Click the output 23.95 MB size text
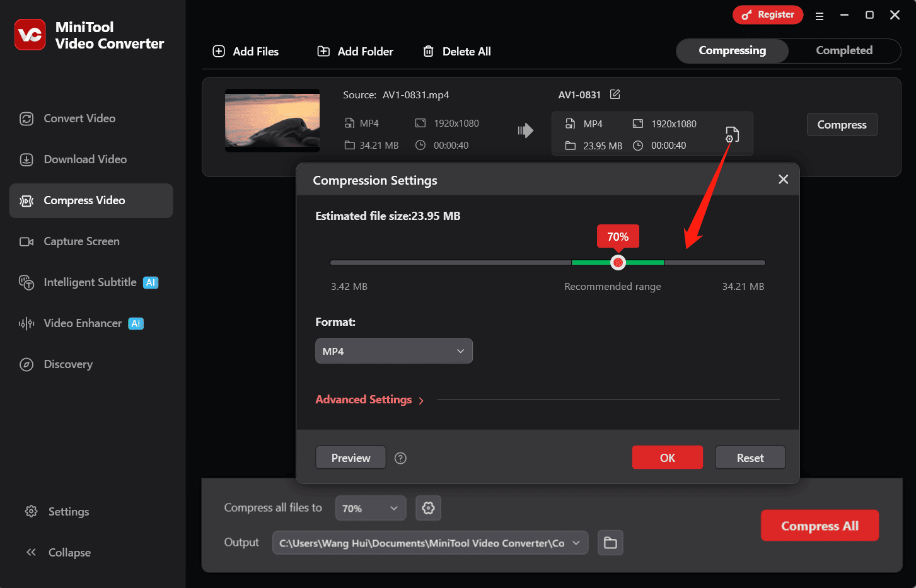Image resolution: width=916 pixels, height=588 pixels. point(603,146)
